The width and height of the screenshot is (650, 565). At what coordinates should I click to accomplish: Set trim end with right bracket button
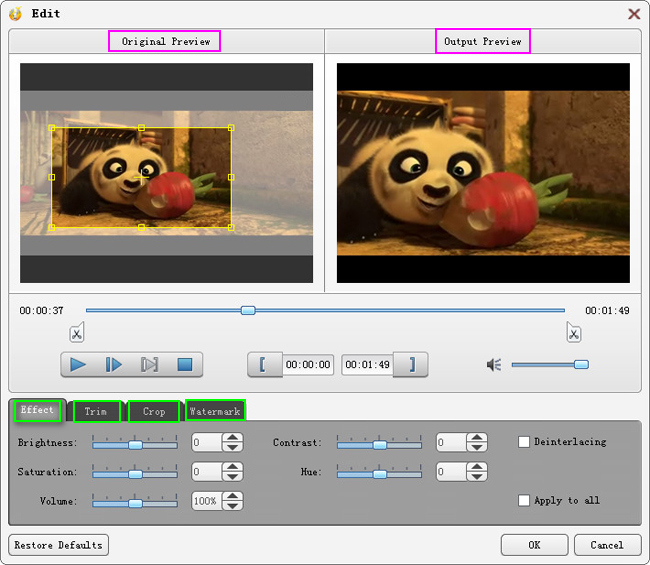tap(410, 365)
